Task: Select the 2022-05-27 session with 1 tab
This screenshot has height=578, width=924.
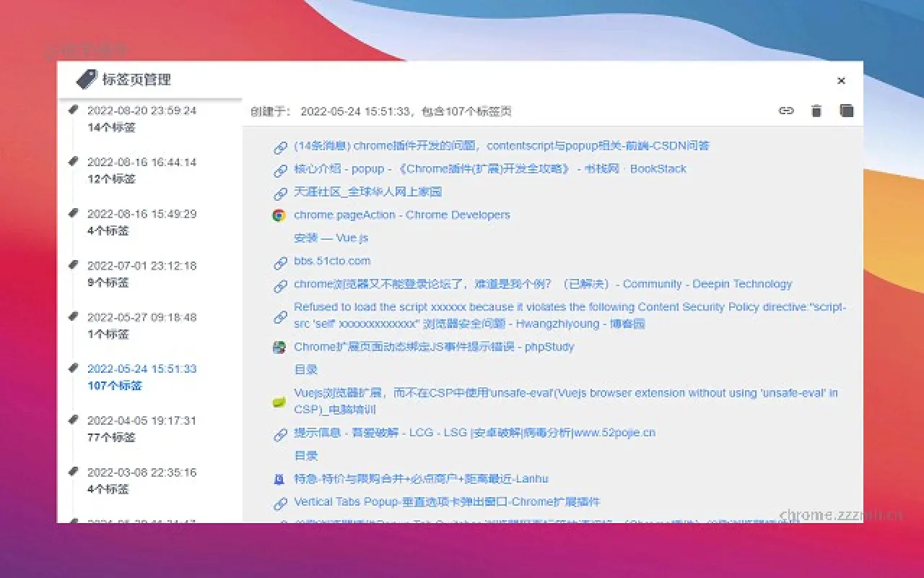Action: [x=141, y=316]
